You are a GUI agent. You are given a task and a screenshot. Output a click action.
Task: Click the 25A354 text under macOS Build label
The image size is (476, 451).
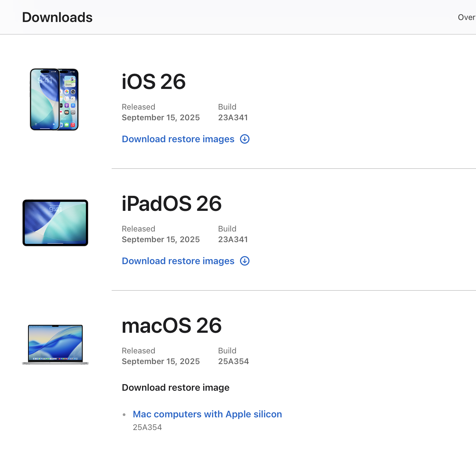click(233, 361)
